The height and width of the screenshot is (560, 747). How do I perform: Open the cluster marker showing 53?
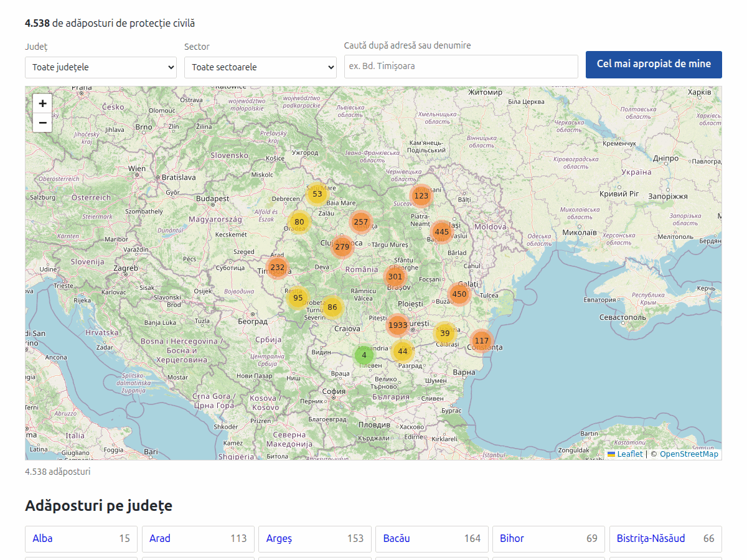[317, 194]
